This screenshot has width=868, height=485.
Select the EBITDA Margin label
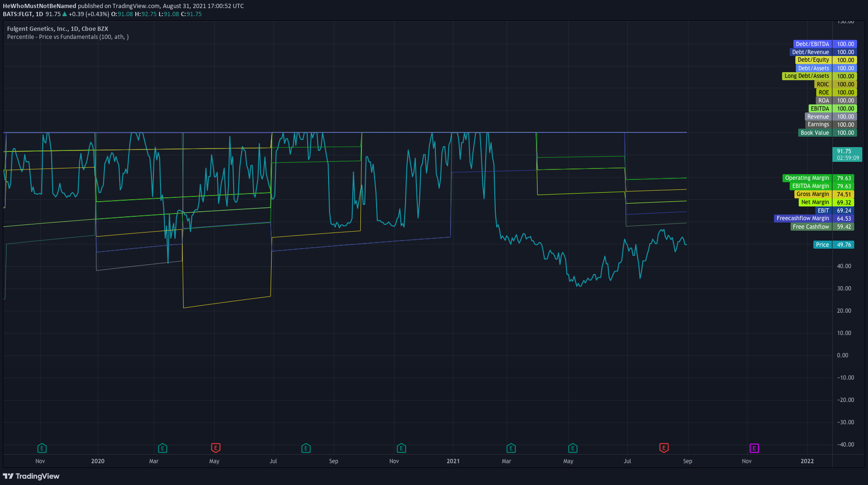[x=811, y=186]
